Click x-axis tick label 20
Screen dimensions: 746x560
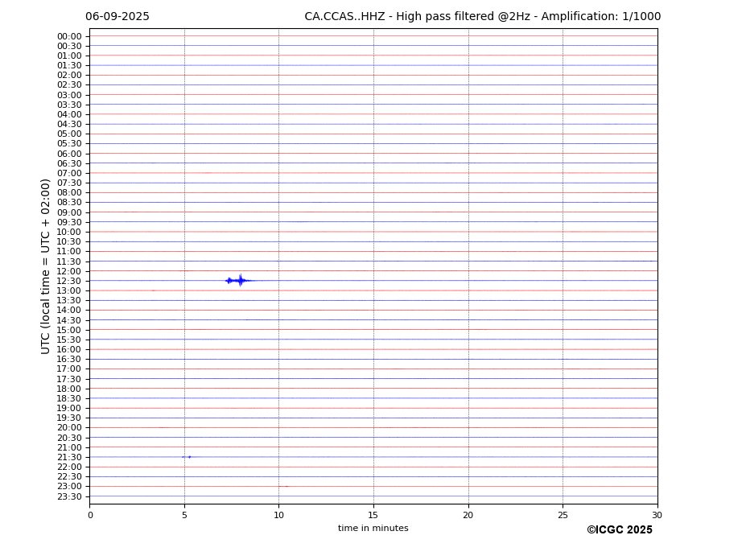pyautogui.click(x=468, y=515)
